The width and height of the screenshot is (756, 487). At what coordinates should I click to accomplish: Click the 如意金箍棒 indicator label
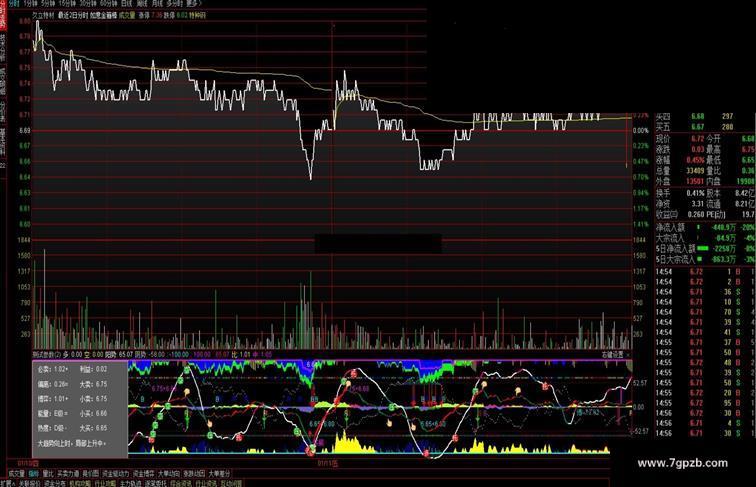[x=103, y=15]
